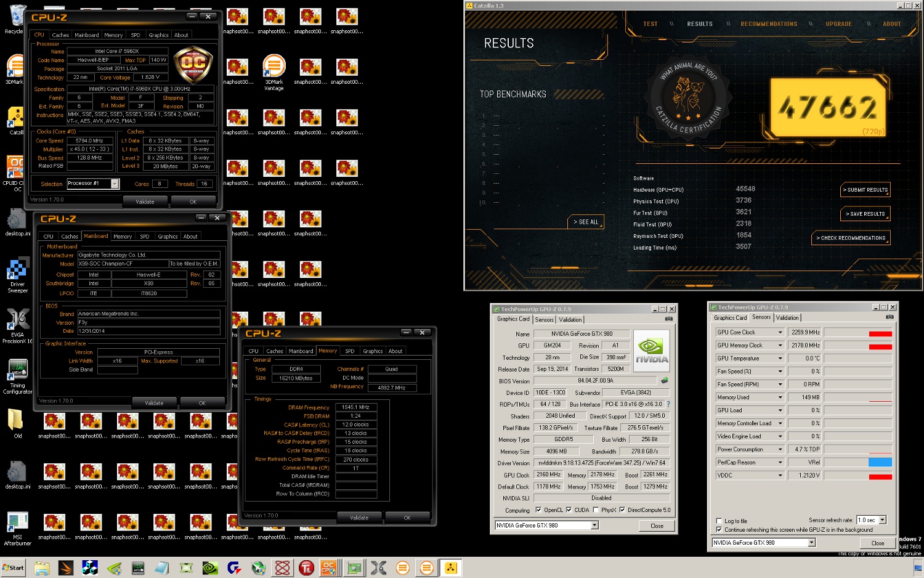Viewport: 924px width, 578px height.
Task: Switch to SPD tab in Memory CPU-Z window
Action: point(349,351)
